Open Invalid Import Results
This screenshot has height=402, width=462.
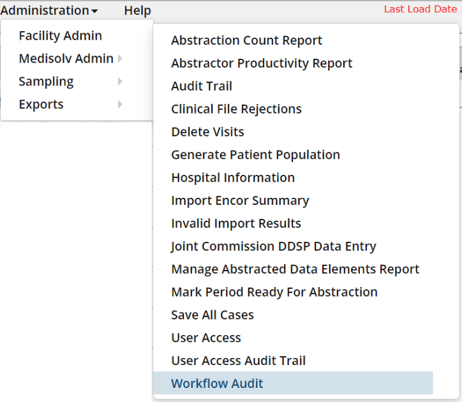236,223
